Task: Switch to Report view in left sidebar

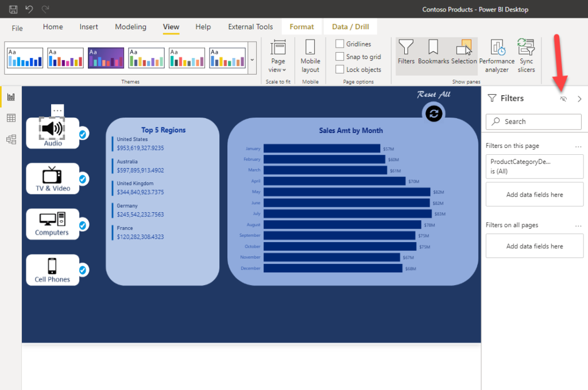Action: pos(11,97)
